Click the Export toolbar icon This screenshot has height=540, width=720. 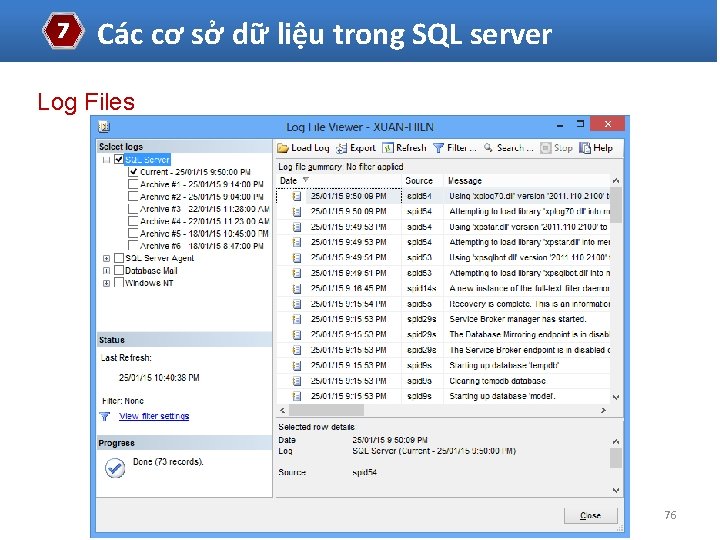click(x=341, y=148)
